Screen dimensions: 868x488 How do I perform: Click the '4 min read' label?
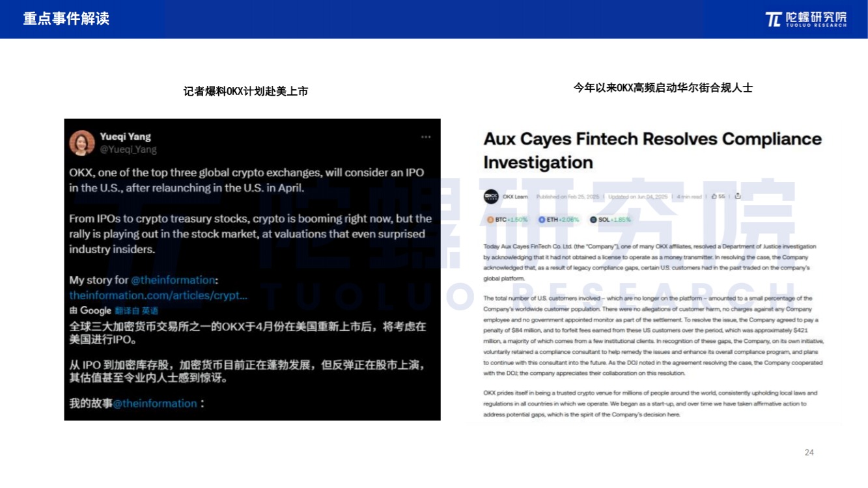click(x=689, y=197)
